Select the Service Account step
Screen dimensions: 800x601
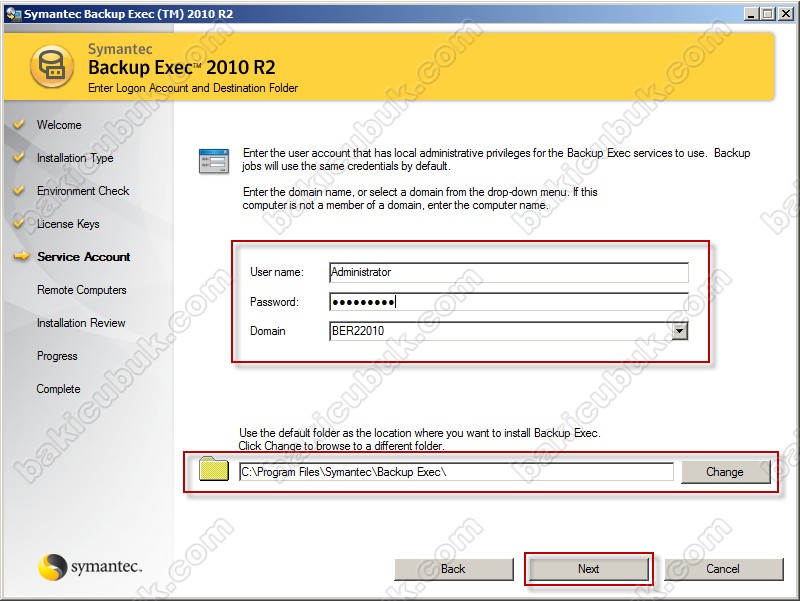coord(84,257)
